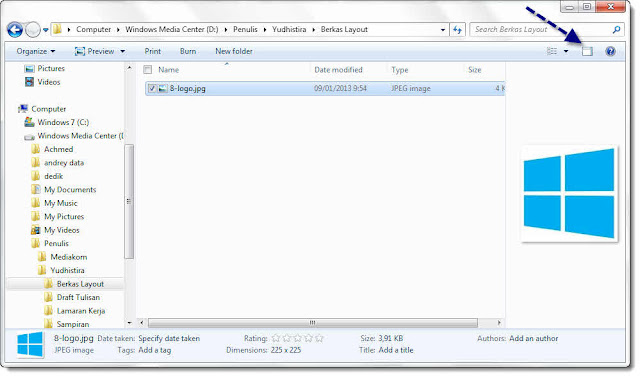Select Yudhistira in the address breadcrumb

(289, 29)
